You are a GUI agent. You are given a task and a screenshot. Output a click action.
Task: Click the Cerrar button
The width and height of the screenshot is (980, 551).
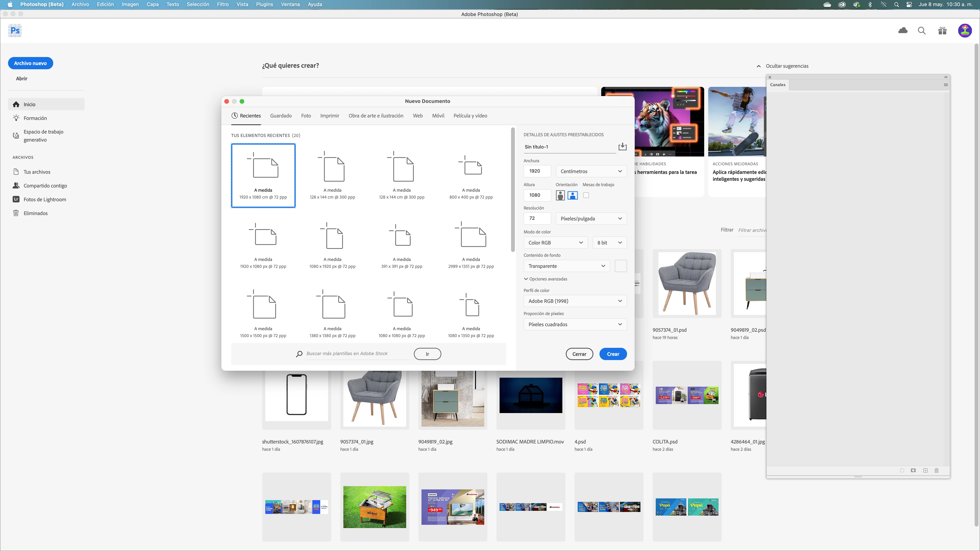579,354
